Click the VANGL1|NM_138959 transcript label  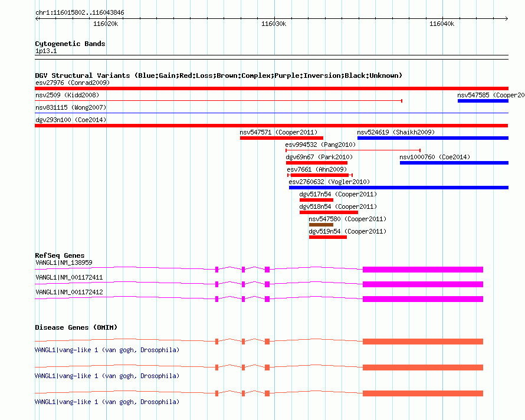pyautogui.click(x=64, y=262)
